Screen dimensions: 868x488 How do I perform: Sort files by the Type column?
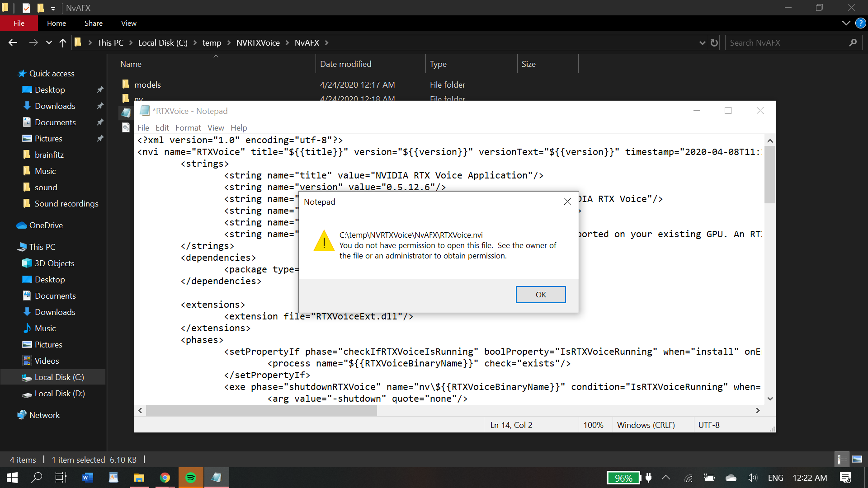tap(438, 64)
